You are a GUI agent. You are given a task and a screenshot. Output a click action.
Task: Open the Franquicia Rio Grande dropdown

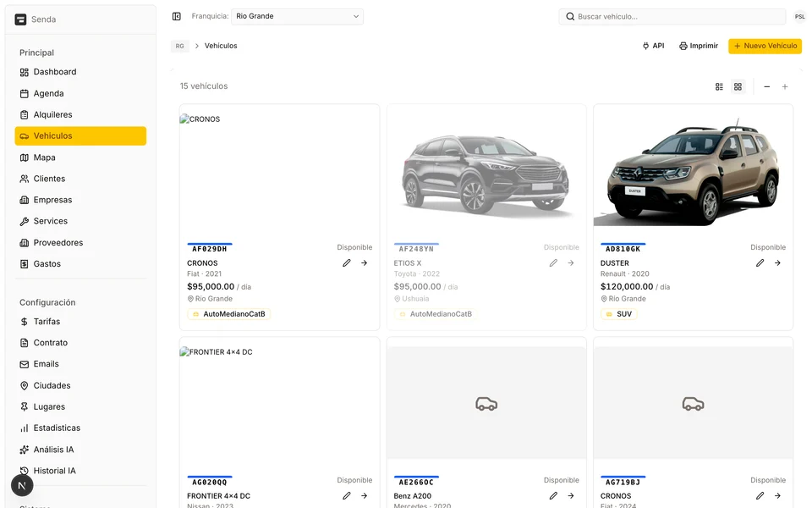297,16
